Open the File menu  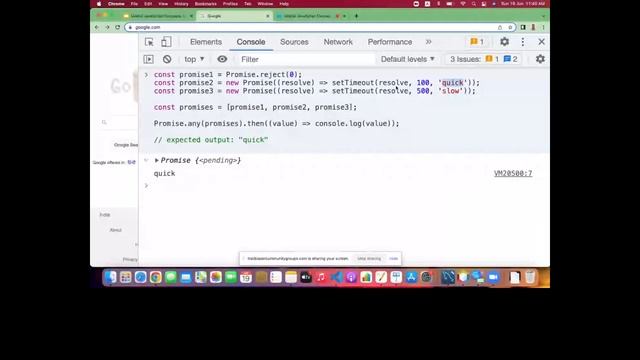pyautogui.click(x=134, y=4)
